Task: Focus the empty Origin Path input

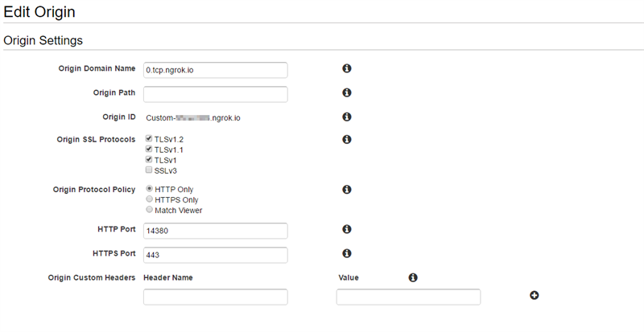Action: (x=215, y=94)
